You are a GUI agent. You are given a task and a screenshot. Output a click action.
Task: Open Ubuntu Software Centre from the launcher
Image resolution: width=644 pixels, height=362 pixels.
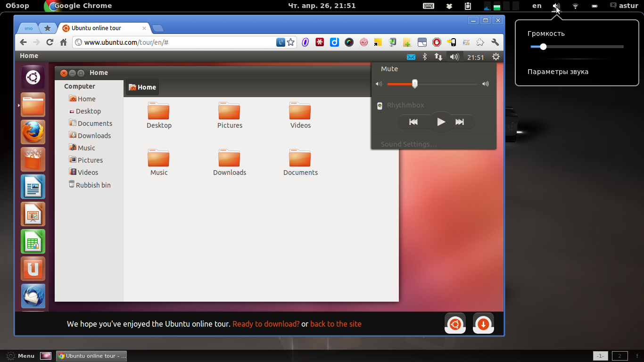[33, 159]
